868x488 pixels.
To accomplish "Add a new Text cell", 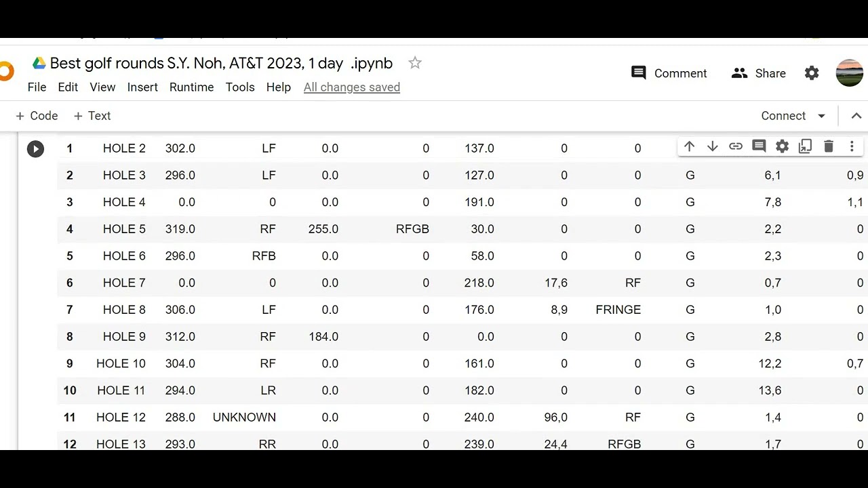I will pyautogui.click(x=92, y=116).
